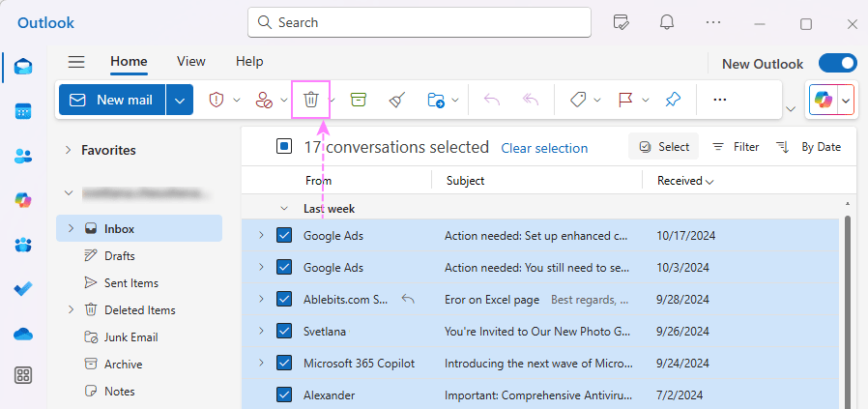Open Calendar from the left sidebar

coord(23,111)
